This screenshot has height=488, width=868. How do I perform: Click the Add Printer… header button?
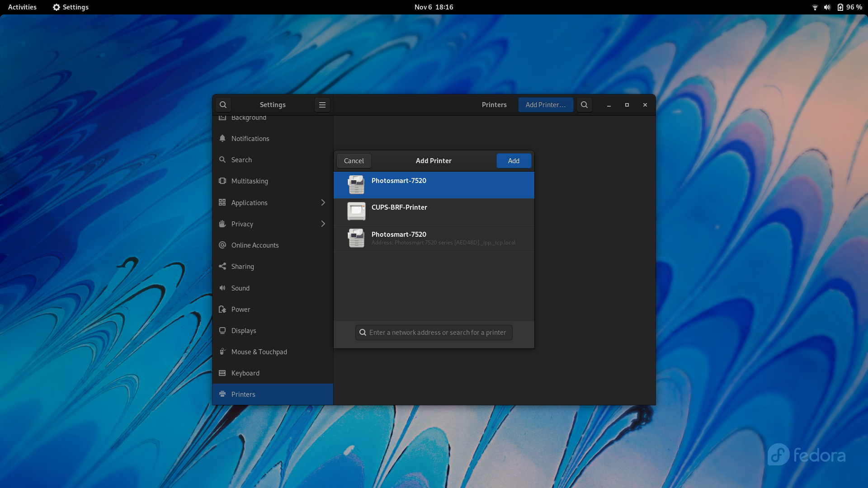click(546, 105)
